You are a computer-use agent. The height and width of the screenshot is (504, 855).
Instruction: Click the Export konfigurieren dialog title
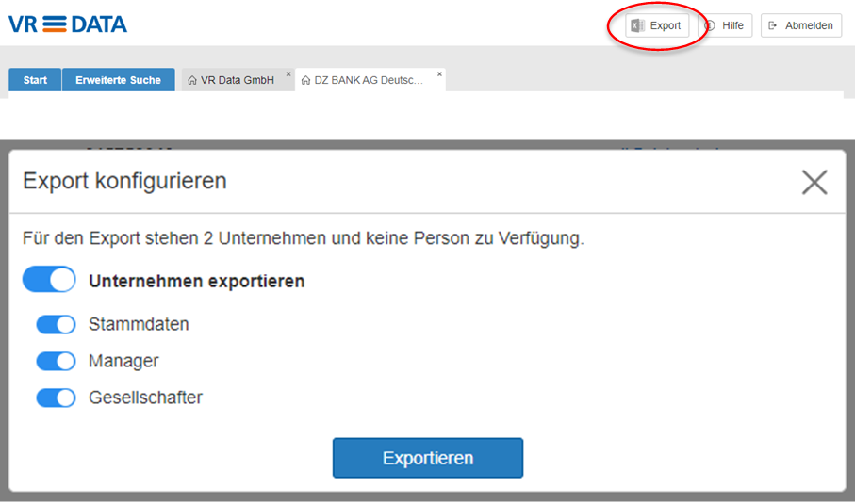tap(124, 181)
